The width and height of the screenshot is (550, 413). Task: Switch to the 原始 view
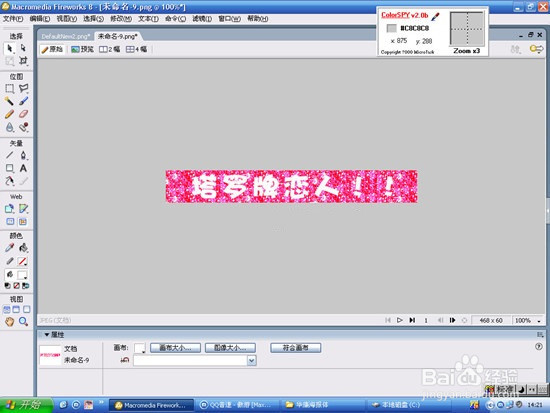pyautogui.click(x=52, y=49)
